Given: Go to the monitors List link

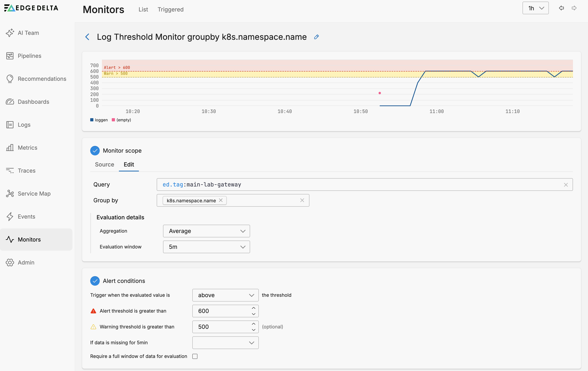Looking at the screenshot, I should point(143,9).
